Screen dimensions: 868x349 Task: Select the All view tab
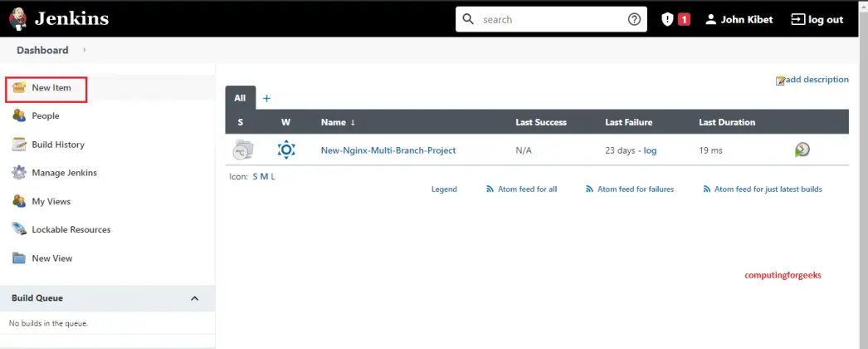[x=240, y=98]
